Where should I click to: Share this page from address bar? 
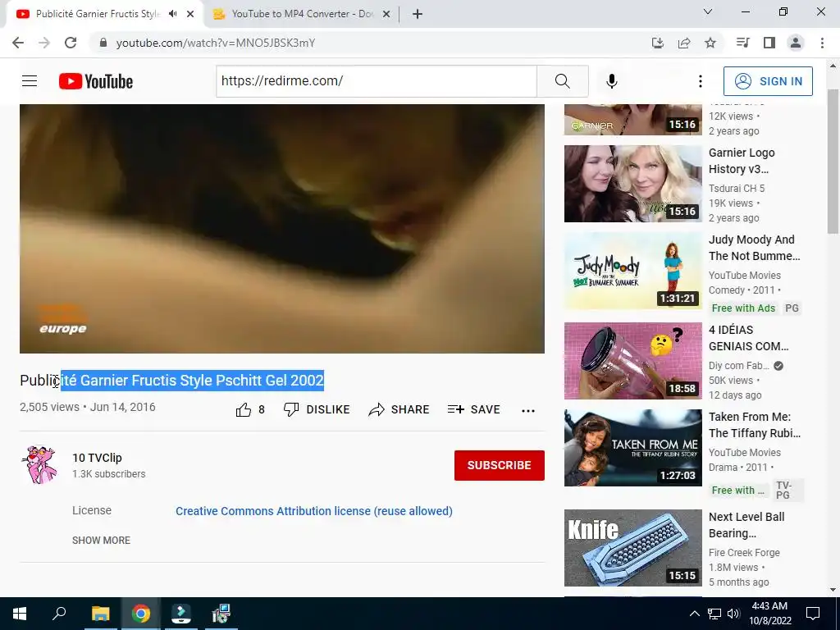click(x=684, y=43)
